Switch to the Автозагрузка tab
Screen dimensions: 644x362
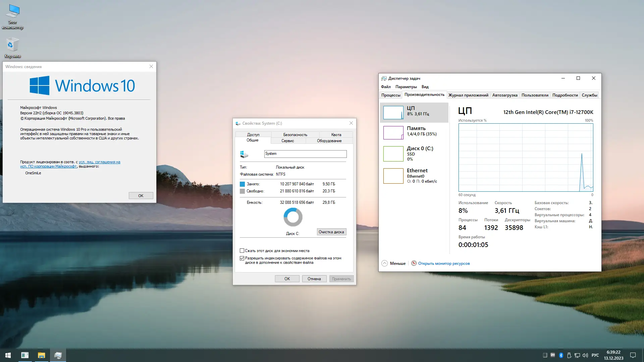[x=504, y=95]
